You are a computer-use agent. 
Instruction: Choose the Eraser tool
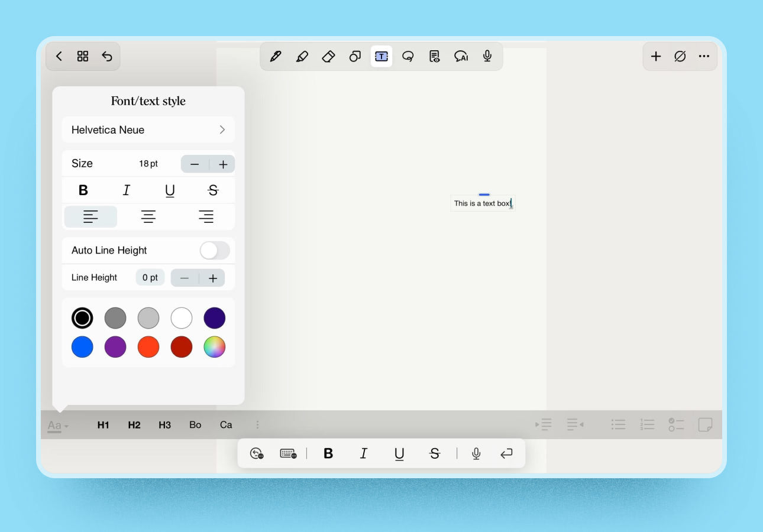tap(328, 56)
